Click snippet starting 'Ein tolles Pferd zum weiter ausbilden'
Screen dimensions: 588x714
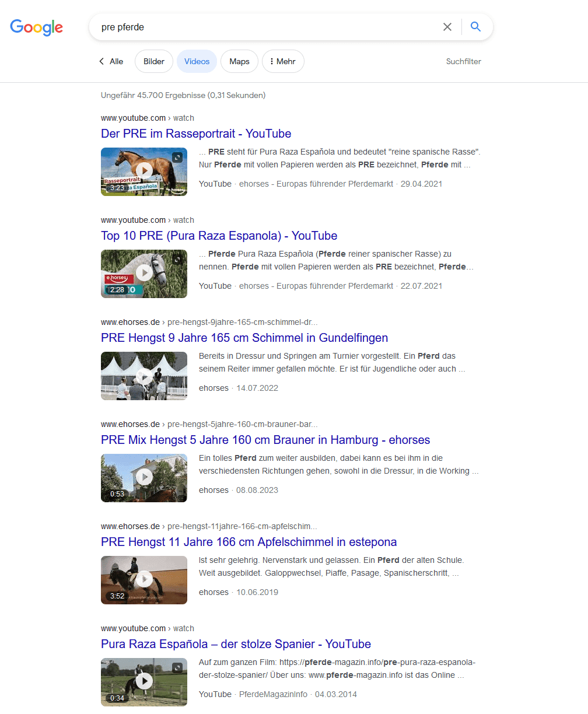(x=339, y=464)
